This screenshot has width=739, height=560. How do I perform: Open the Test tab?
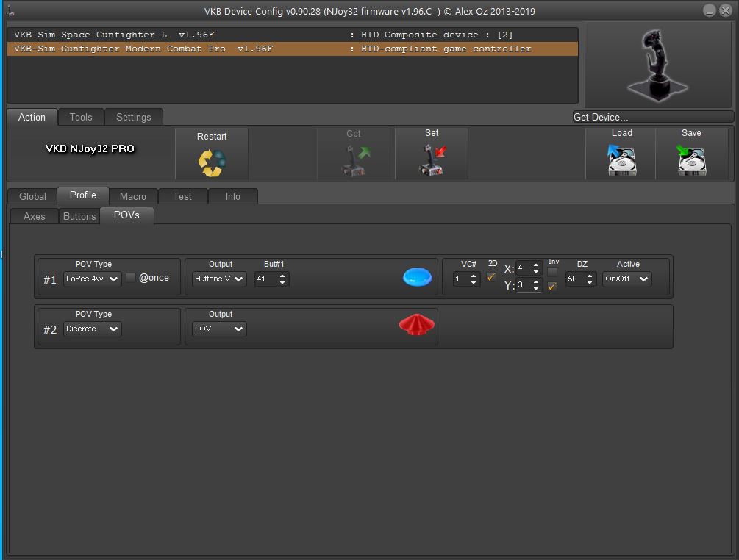(x=182, y=196)
